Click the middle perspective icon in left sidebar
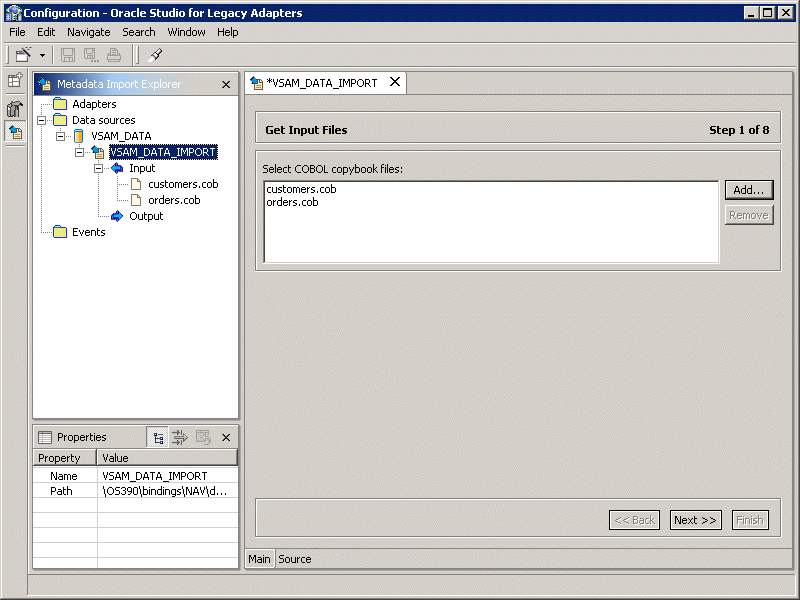 15,108
